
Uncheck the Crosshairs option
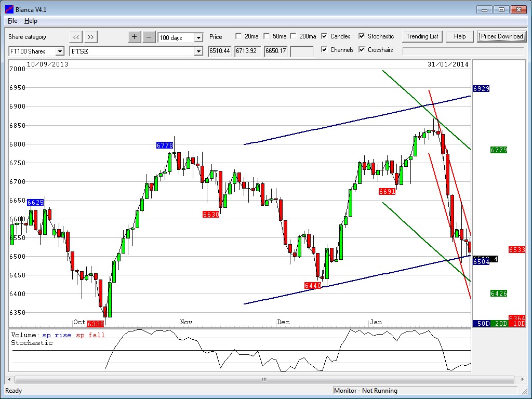362,50
